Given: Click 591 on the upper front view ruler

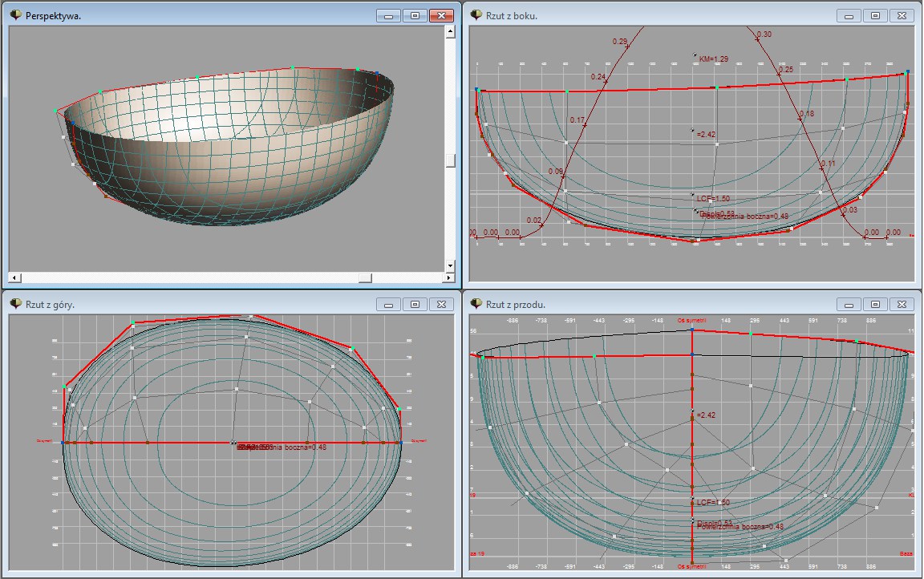Looking at the screenshot, I should 813,321.
